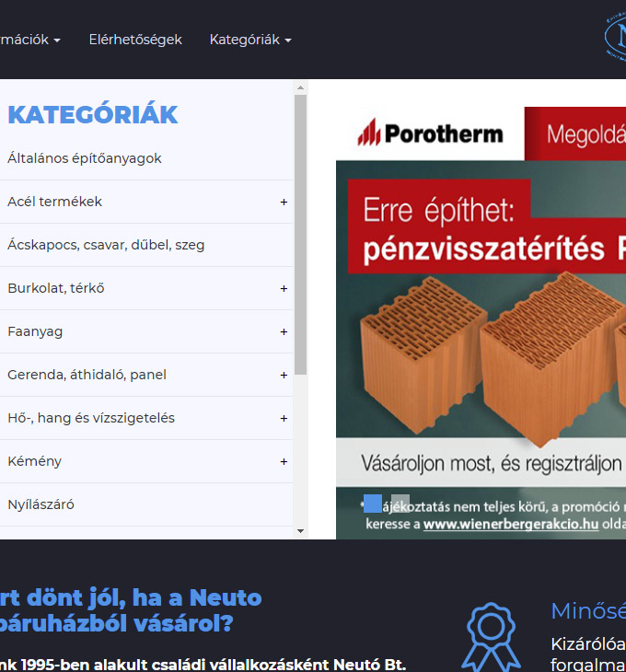This screenshot has width=626, height=672.
Task: Select the first blue carousel indicator
Action: tap(372, 504)
